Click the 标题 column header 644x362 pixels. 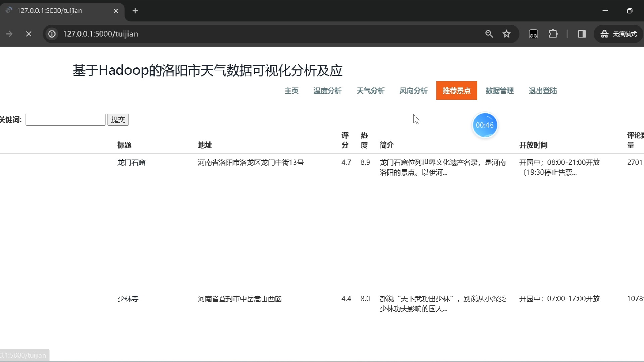point(124,145)
